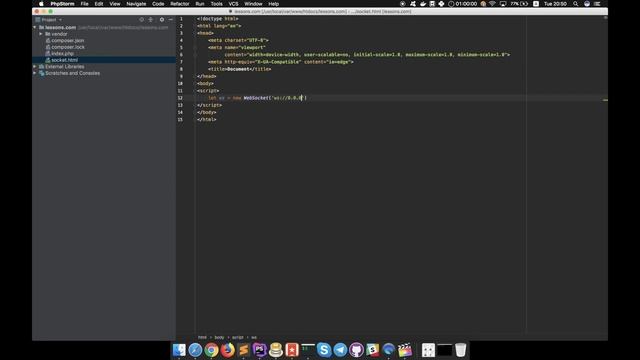This screenshot has width=640, height=360.
Task: Open Spotlight search magnifier icon
Action: coord(576,4)
